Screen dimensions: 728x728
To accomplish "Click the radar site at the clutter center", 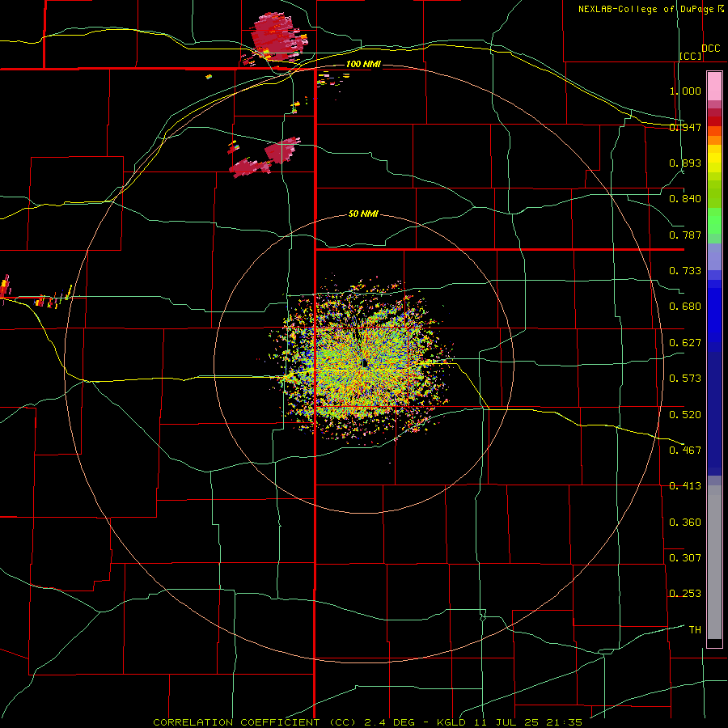I will point(365,362).
